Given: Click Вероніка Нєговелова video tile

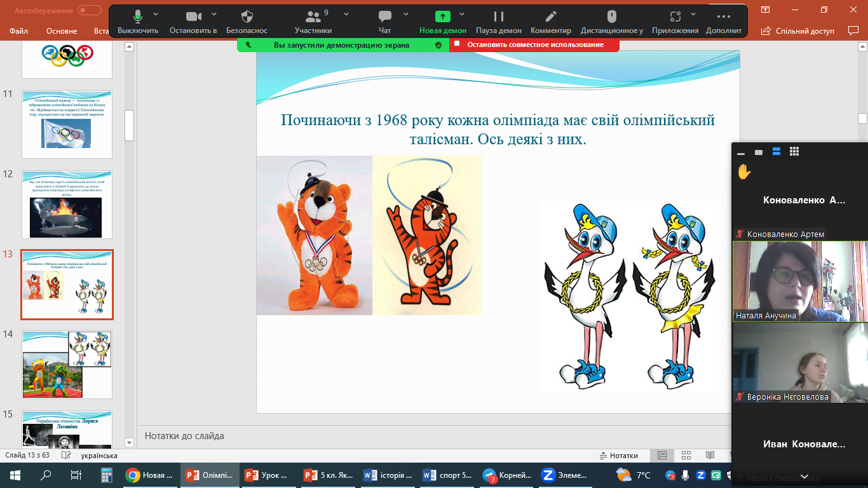Looking at the screenshot, I should coord(800,362).
